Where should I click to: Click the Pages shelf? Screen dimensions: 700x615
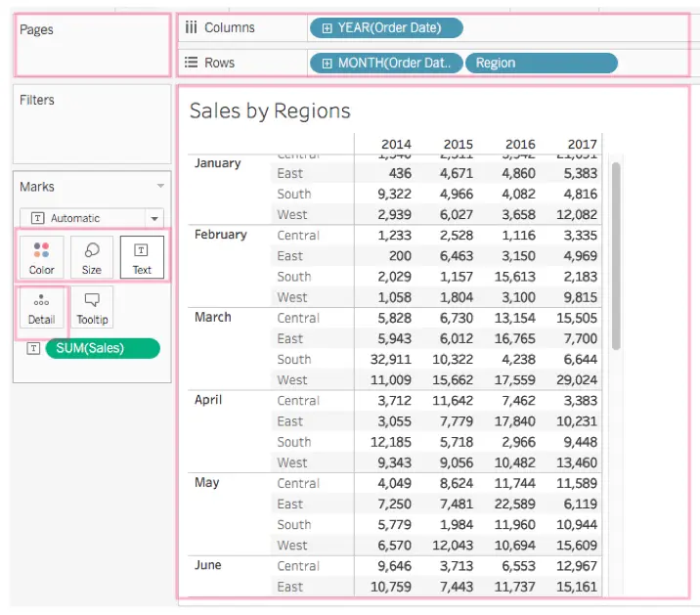coord(92,45)
